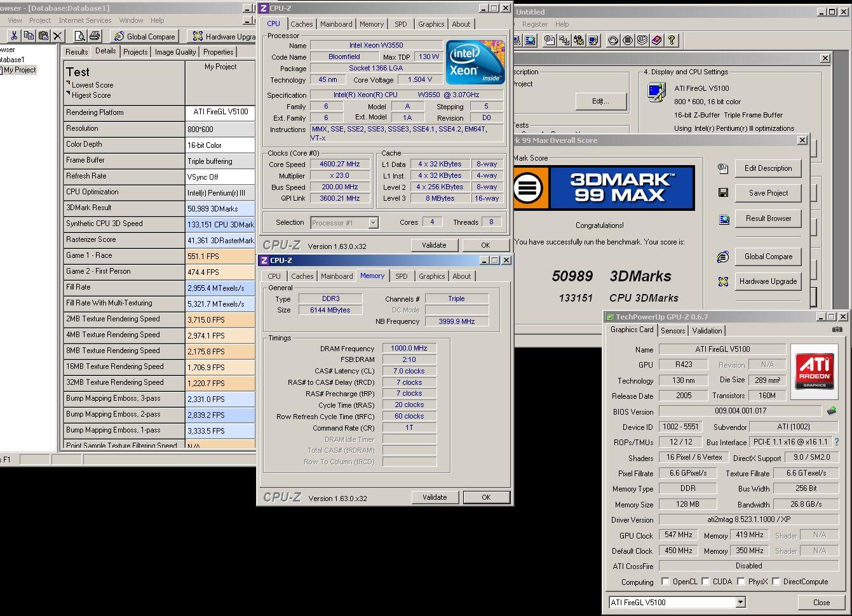
Task: Open the purple help book icon
Action: coord(657,40)
